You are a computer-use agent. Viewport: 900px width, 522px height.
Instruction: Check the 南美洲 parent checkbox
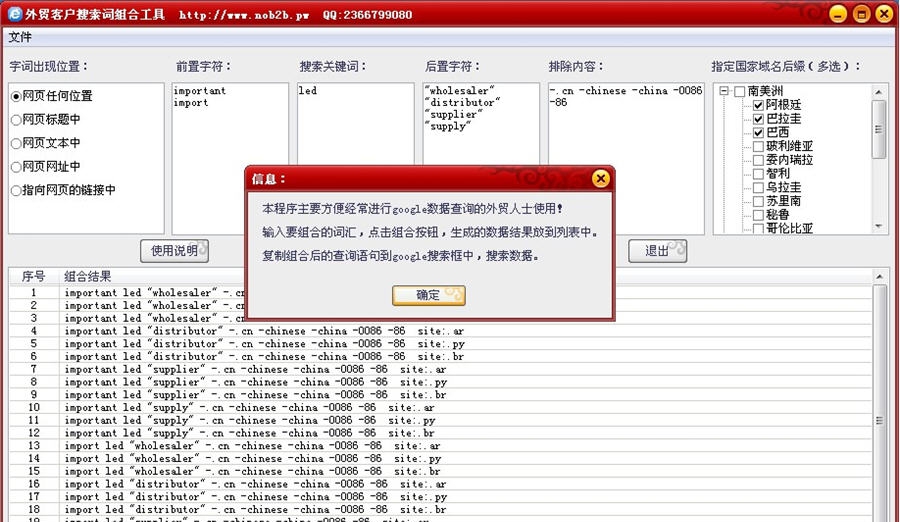tap(739, 91)
